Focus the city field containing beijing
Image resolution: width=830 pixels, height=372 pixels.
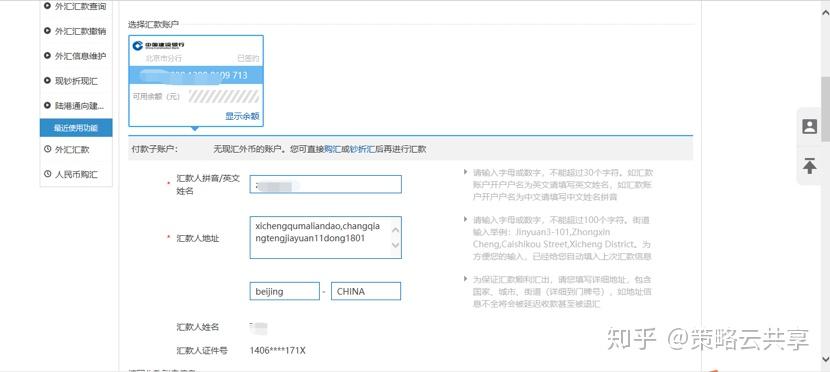coord(285,291)
